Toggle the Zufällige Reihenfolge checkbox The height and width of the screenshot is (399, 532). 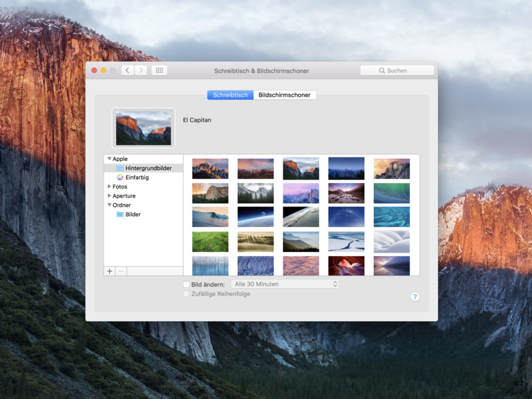point(187,294)
